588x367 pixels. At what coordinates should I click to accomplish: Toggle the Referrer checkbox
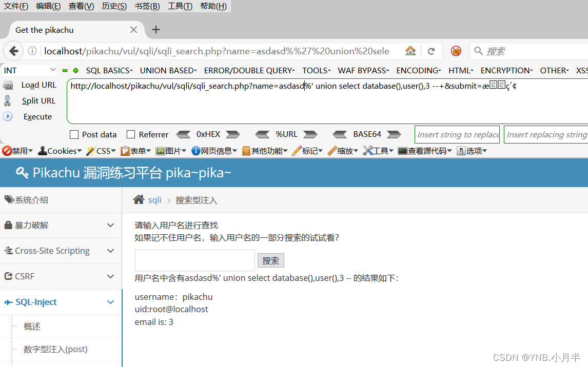click(131, 134)
